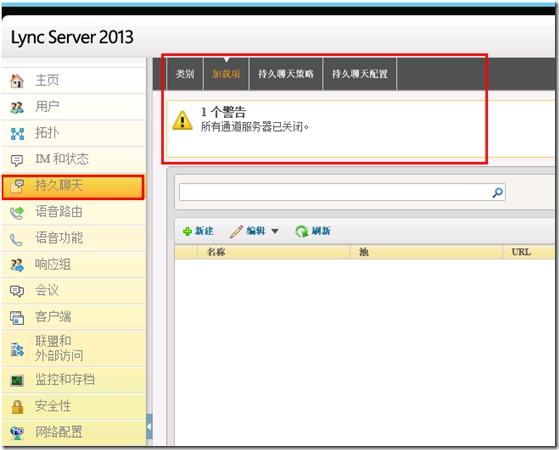This screenshot has width=559, height=450.
Task: Expand the 编辑 dropdown arrow
Action: point(275,231)
